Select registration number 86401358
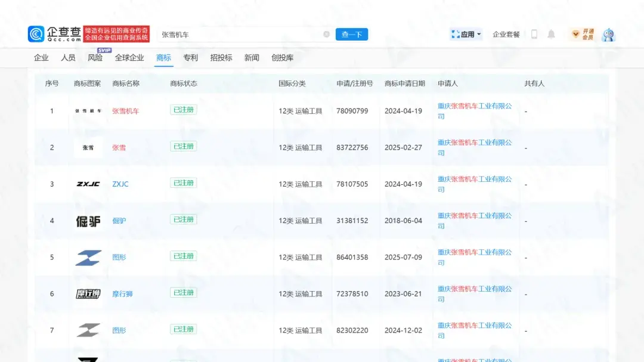This screenshot has height=362, width=644. [x=352, y=257]
